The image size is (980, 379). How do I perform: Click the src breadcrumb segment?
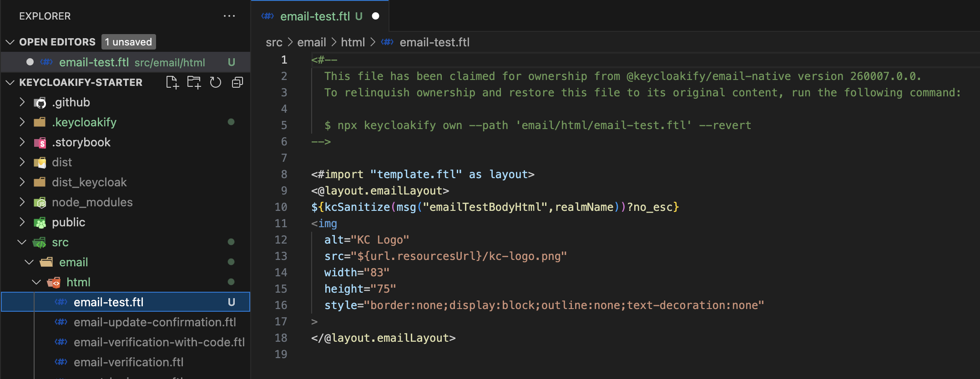tap(274, 42)
